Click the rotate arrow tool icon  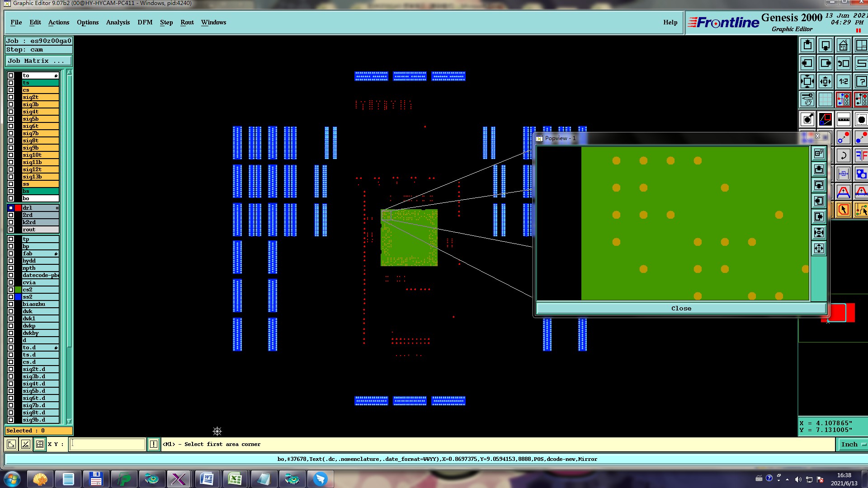coord(843,156)
